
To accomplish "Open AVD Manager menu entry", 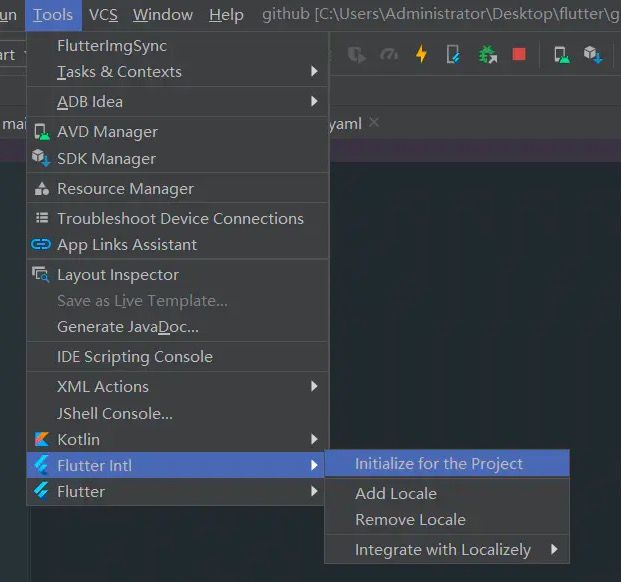I will [x=177, y=132].
